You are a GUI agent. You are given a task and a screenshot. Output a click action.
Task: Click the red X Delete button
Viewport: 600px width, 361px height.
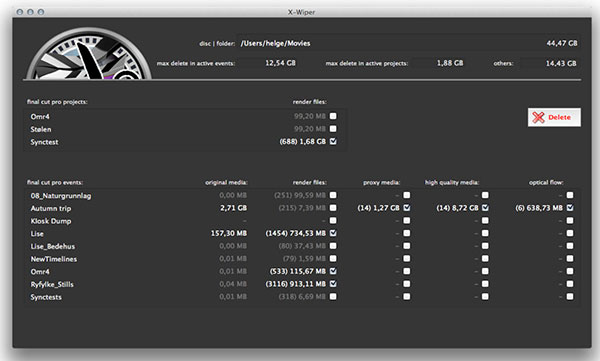coord(554,117)
